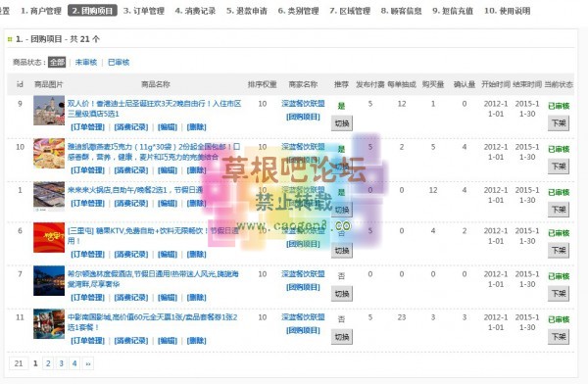
Task: Open [订单管理] for id 1 row
Action: (x=88, y=203)
